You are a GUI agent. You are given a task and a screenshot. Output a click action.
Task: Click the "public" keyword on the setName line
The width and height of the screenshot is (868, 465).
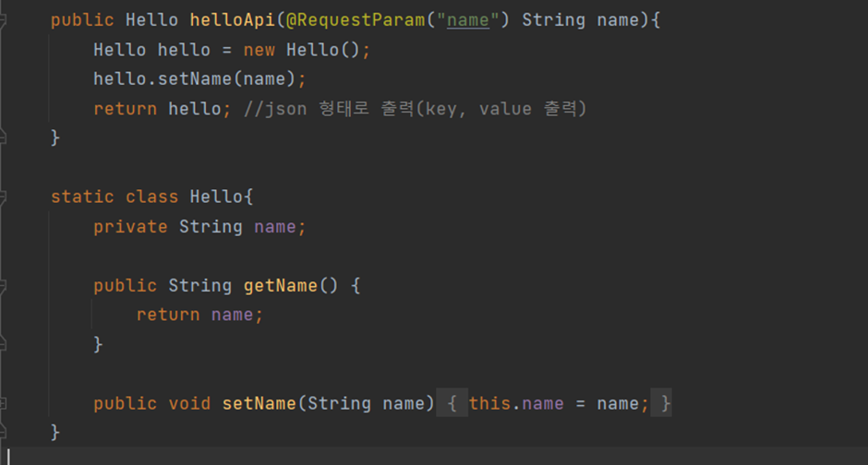point(125,403)
